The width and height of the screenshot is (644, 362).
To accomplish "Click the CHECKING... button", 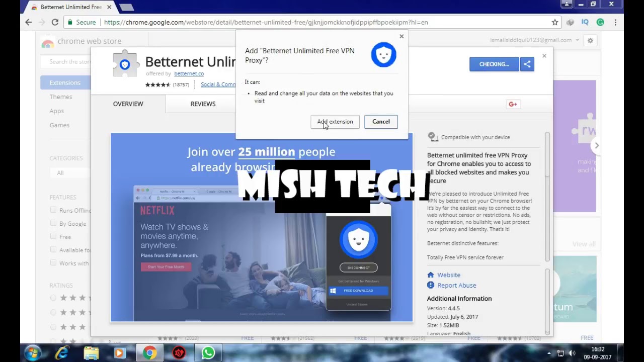I will point(494,64).
